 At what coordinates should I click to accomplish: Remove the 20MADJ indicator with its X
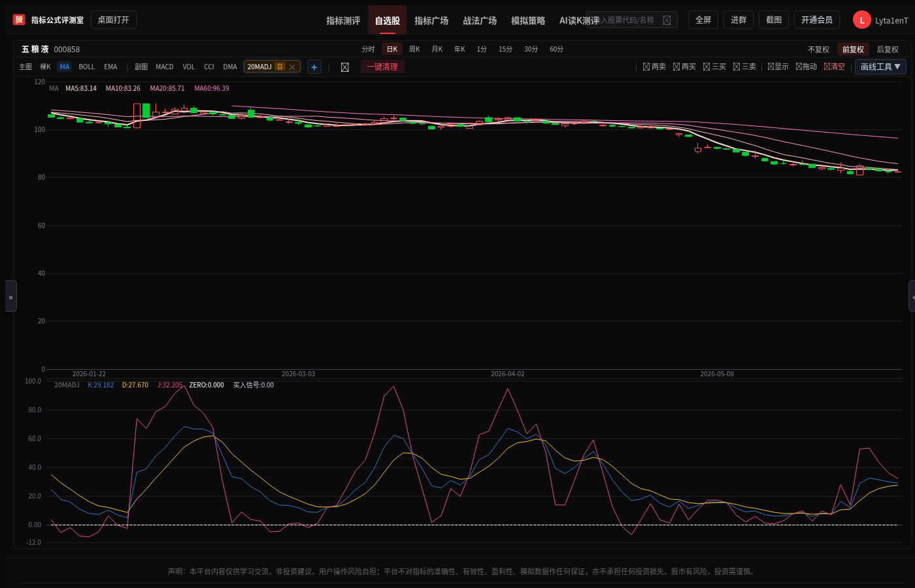tap(292, 67)
